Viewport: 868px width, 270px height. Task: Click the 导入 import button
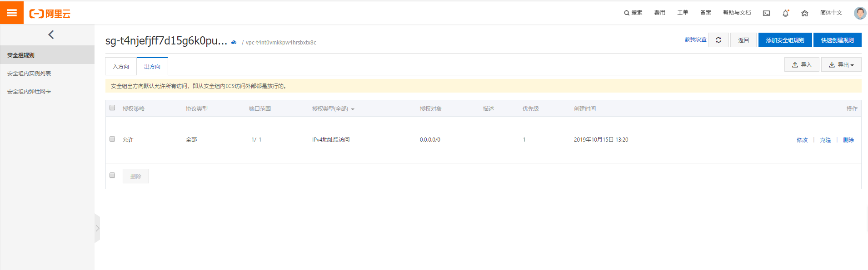802,65
